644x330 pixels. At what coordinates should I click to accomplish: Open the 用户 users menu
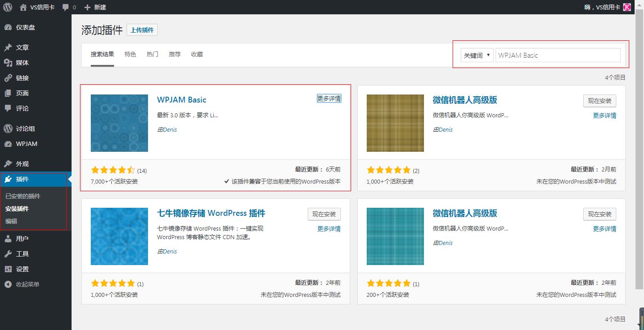pos(22,239)
